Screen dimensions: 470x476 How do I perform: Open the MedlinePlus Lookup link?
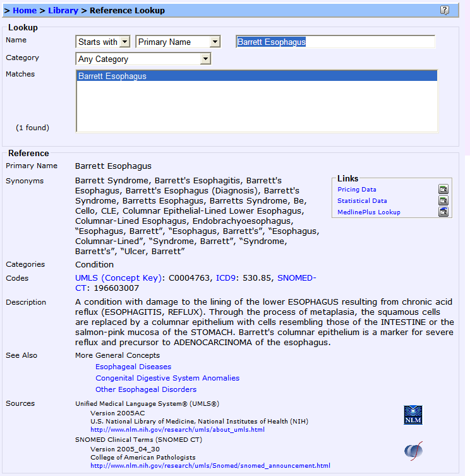pos(369,212)
